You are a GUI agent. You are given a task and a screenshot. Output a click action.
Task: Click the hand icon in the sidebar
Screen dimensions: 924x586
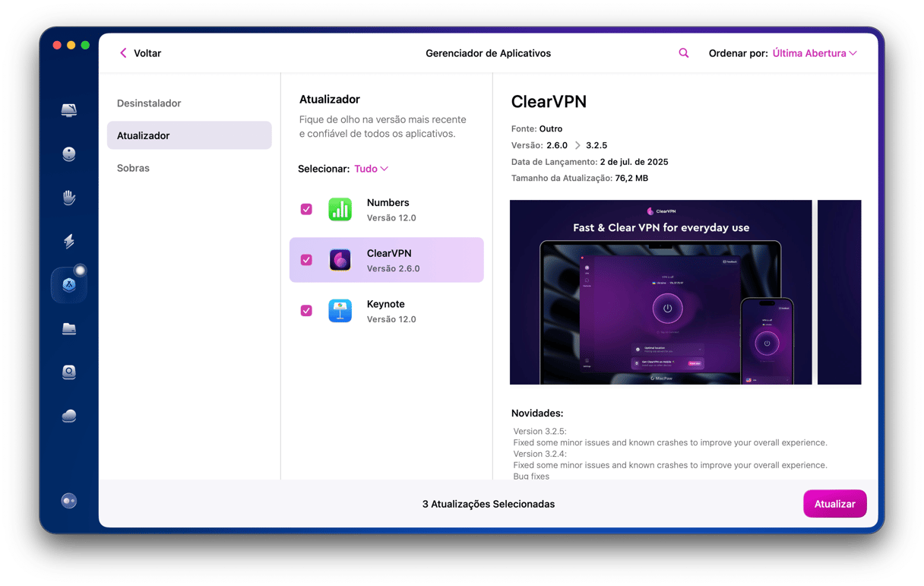pyautogui.click(x=69, y=198)
